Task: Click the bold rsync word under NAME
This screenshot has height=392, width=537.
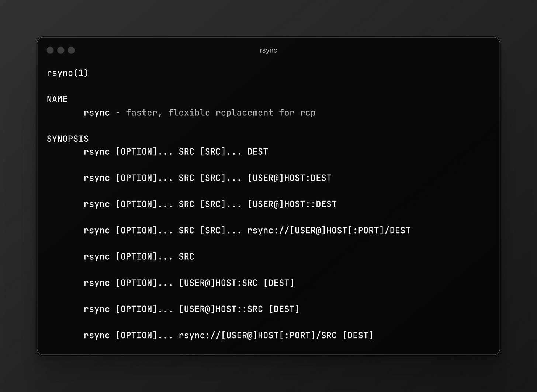Action: [96, 112]
